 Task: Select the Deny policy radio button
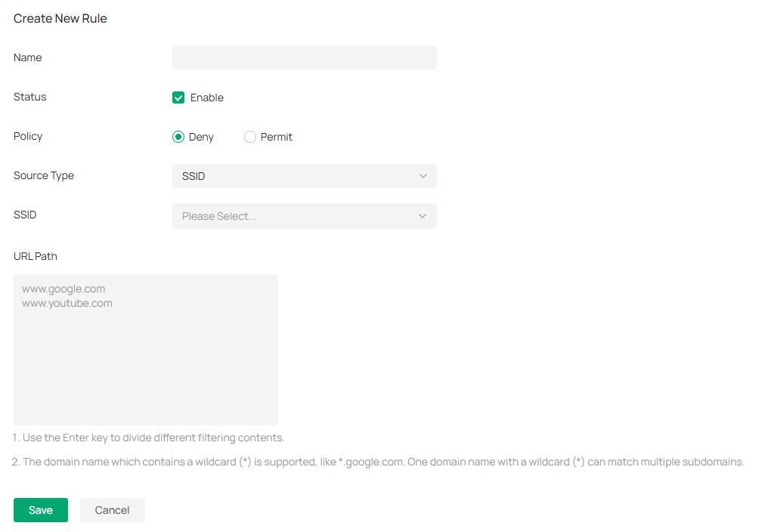point(178,137)
